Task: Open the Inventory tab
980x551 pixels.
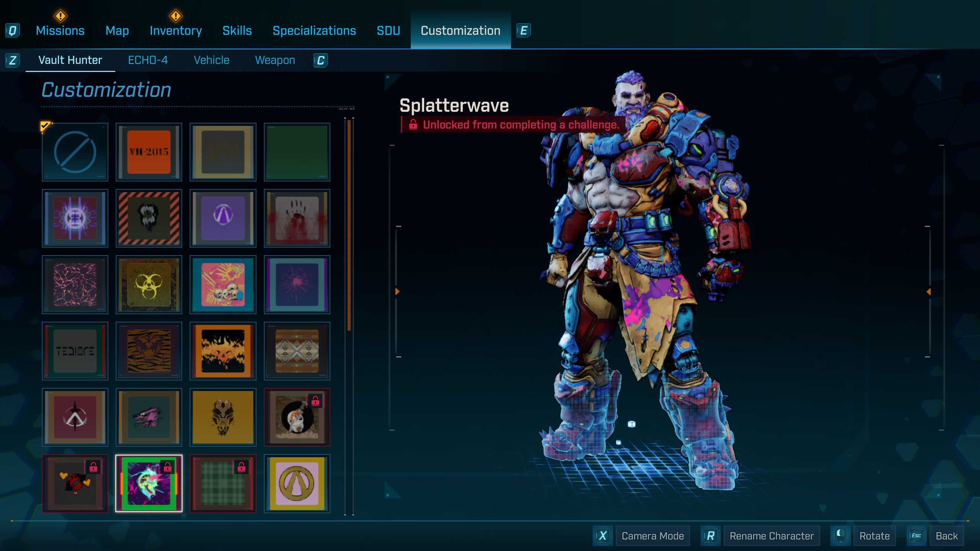Action: 176,31
